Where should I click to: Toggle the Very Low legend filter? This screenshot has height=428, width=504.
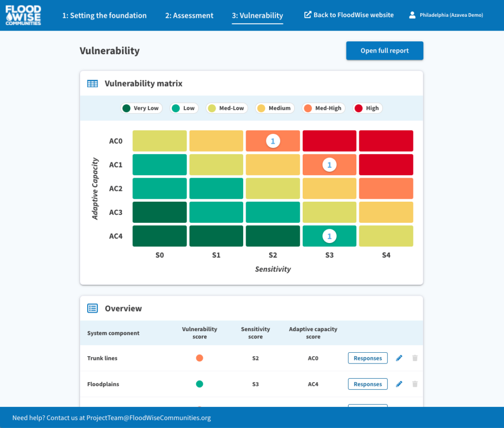coord(141,108)
